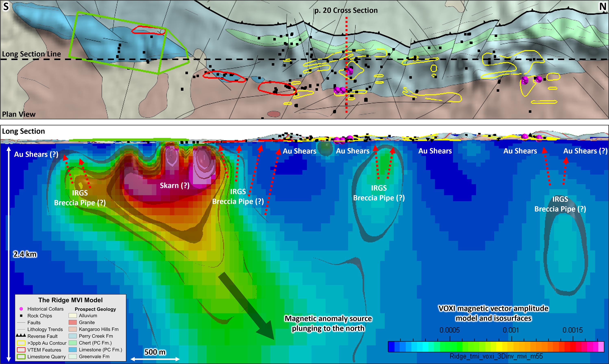Click the 'p. 20 Cross Section' label
609x364 pixels.
click(x=346, y=10)
